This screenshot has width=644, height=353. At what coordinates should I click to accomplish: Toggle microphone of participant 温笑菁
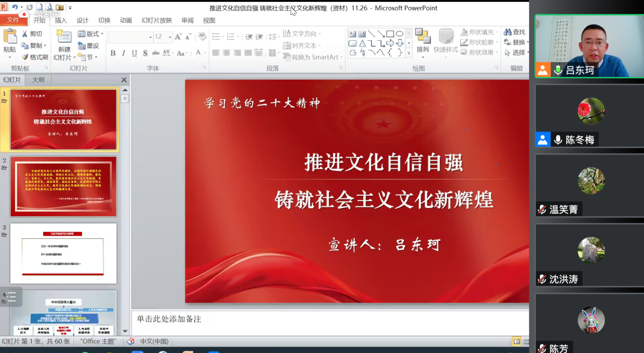pos(542,210)
